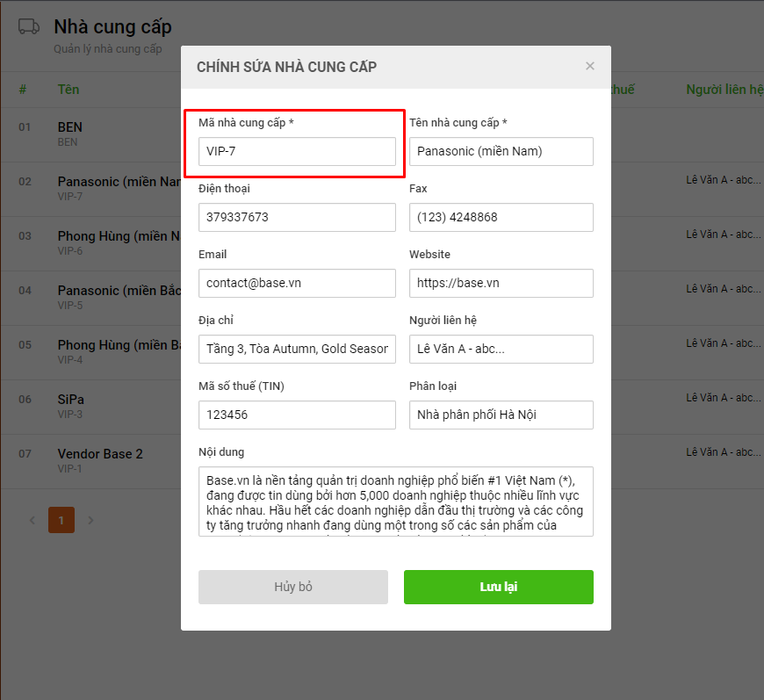Click the CHỈNH SỬA NHÀ CUNG CẤP dialog title
This screenshot has height=700, width=764.
[286, 67]
